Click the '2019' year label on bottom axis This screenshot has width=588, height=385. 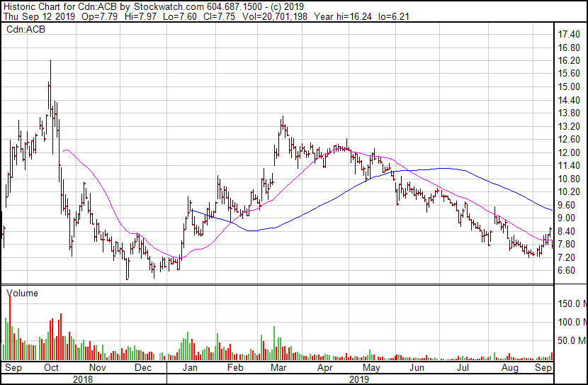click(359, 379)
